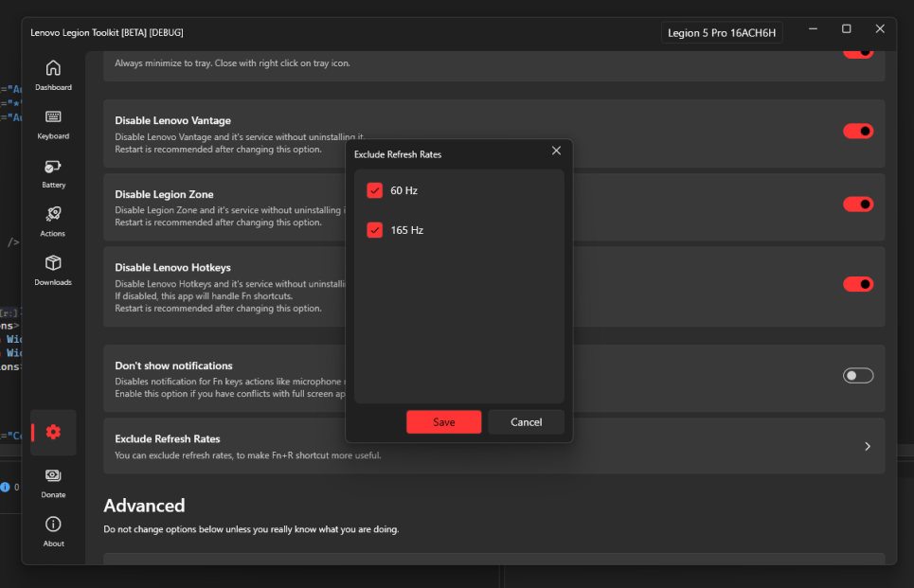
Task: Open the Dashboard page
Action: click(x=53, y=75)
